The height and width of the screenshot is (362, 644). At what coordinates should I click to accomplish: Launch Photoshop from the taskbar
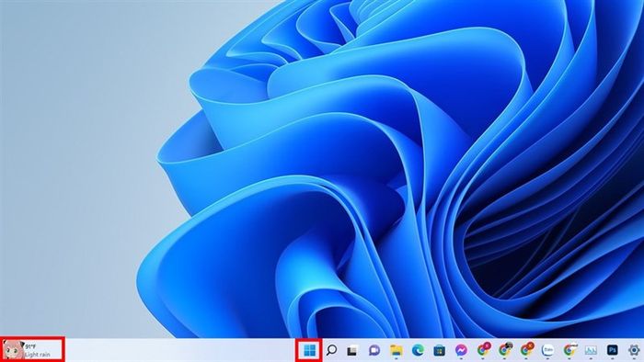(613, 350)
